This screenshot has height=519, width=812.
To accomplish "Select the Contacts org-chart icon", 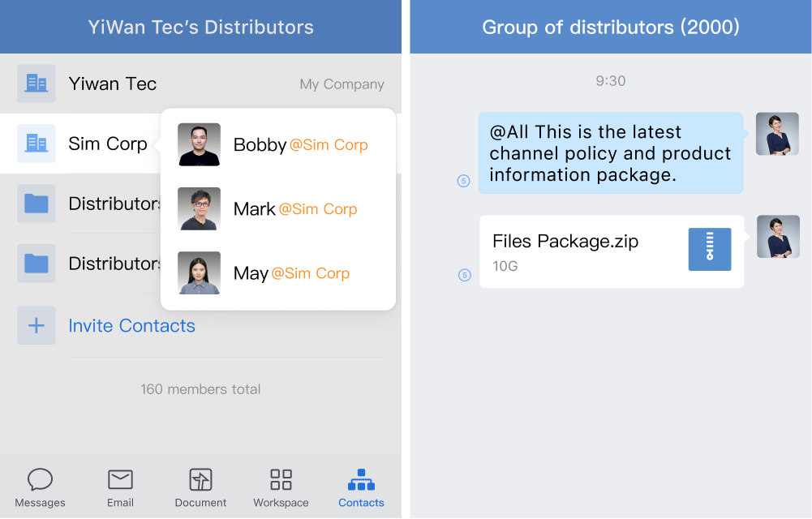I will [361, 480].
